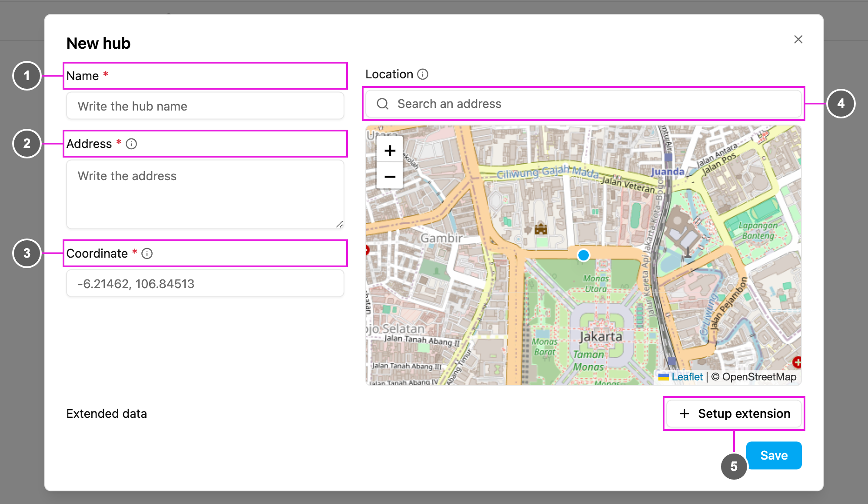Image resolution: width=868 pixels, height=504 pixels.
Task: Click the address text area
Action: point(205,194)
